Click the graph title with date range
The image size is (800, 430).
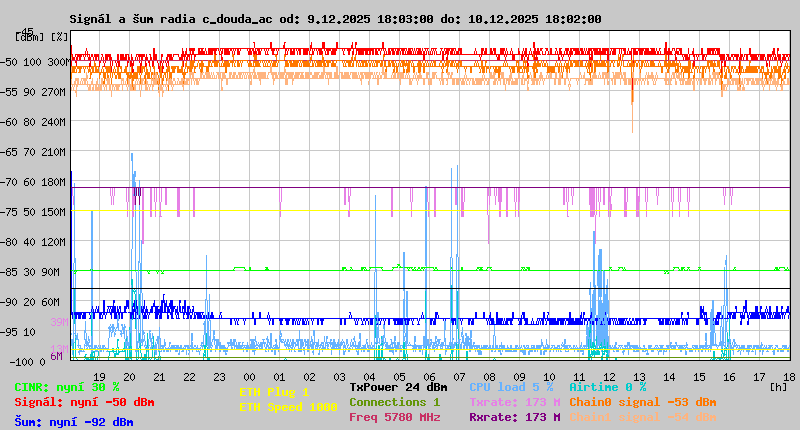pyautogui.click(x=335, y=19)
